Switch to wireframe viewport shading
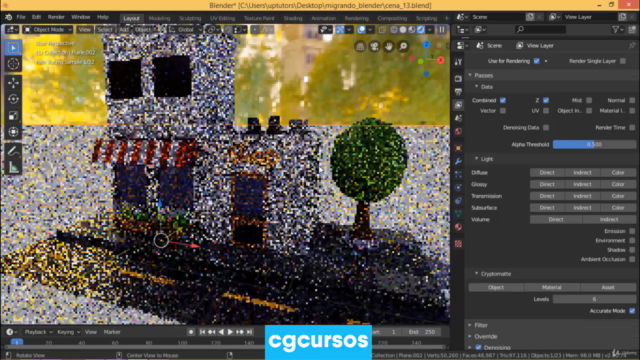 [394, 30]
